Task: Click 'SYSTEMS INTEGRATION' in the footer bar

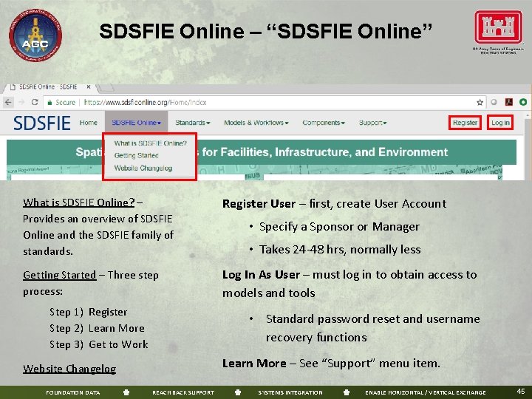Action: pyautogui.click(x=290, y=392)
